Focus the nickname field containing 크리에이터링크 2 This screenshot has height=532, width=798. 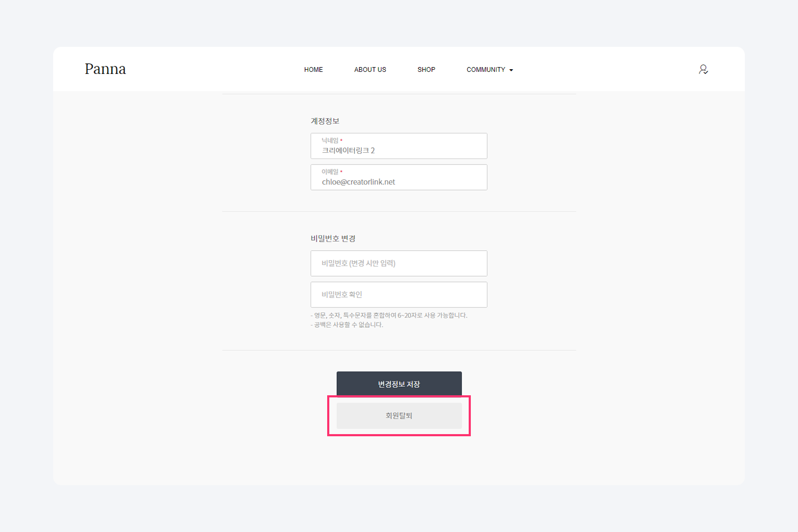click(399, 151)
